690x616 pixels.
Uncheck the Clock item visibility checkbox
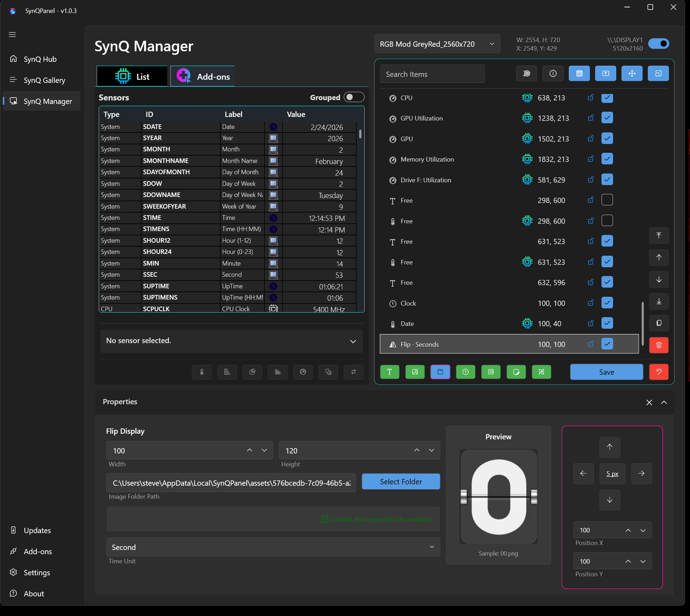tap(607, 303)
